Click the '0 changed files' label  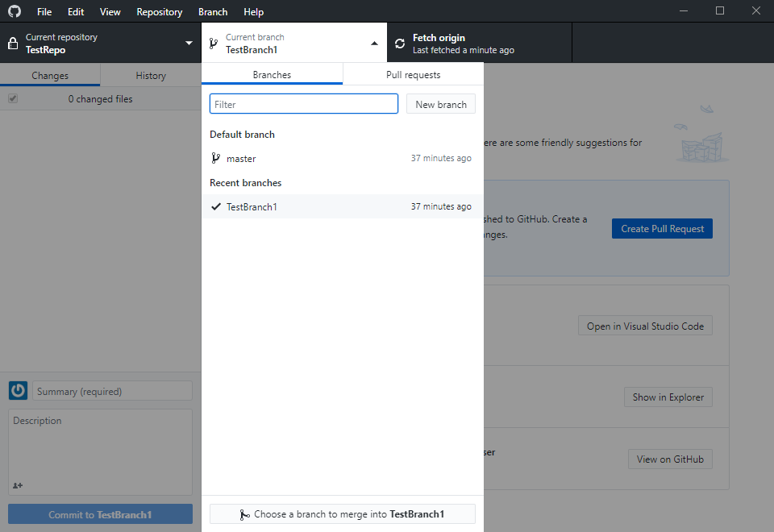(x=100, y=98)
